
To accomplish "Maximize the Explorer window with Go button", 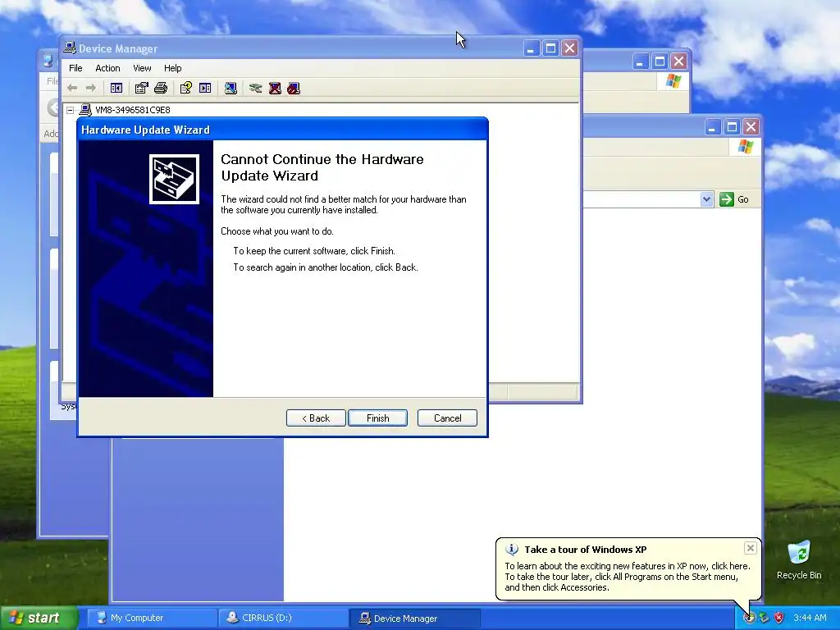I will tap(732, 127).
